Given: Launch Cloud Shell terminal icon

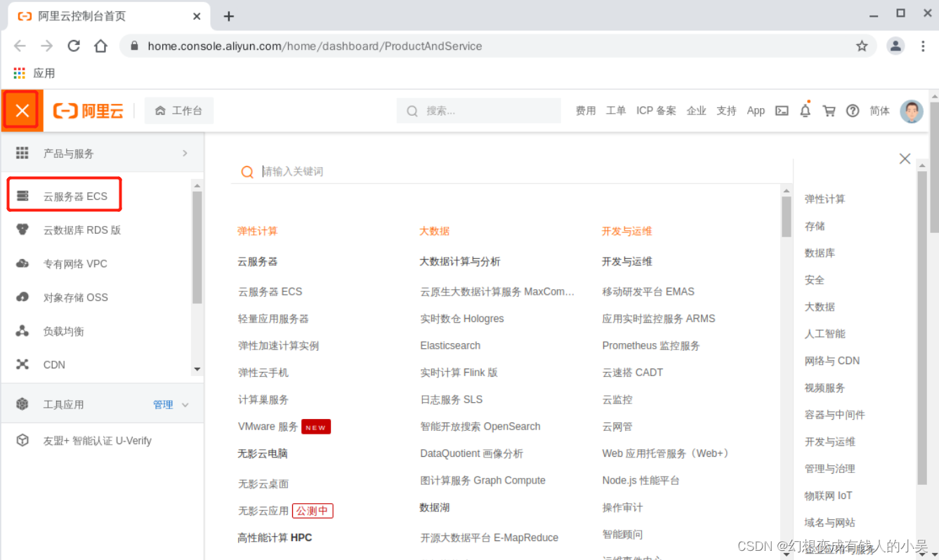Looking at the screenshot, I should 782,111.
